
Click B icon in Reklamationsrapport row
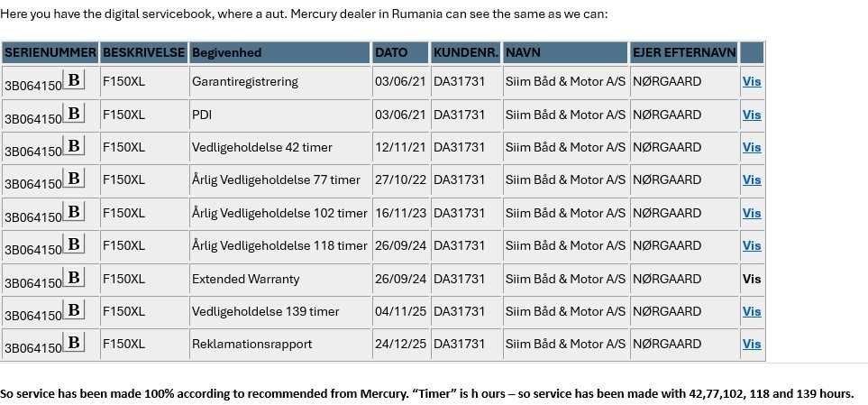pyautogui.click(x=74, y=343)
